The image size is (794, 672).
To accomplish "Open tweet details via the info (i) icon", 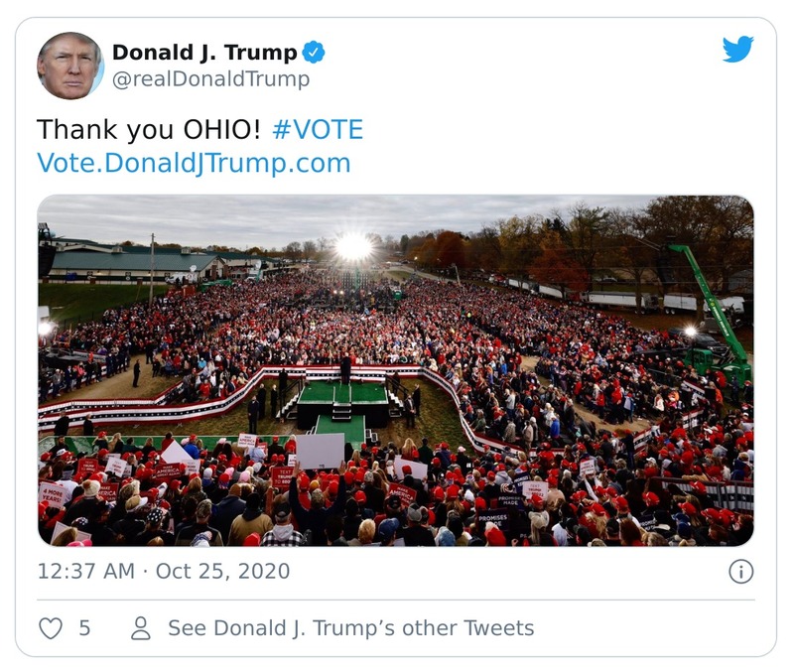I will point(740,570).
